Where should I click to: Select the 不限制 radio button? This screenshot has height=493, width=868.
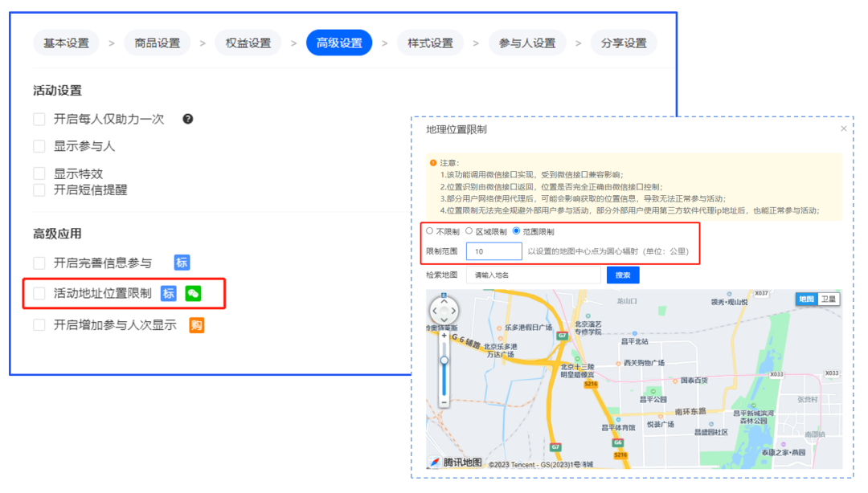[427, 232]
